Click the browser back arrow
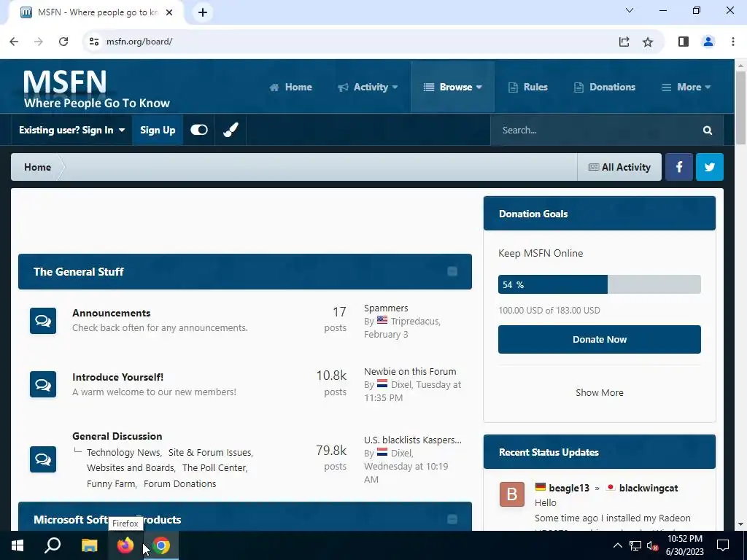Image resolution: width=747 pixels, height=560 pixels. click(x=14, y=42)
